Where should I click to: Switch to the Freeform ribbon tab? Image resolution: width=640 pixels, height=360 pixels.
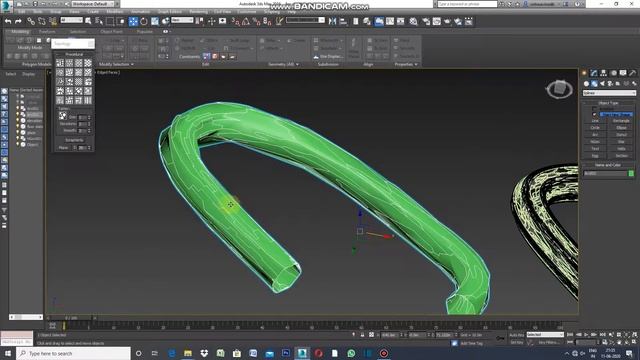click(47, 31)
